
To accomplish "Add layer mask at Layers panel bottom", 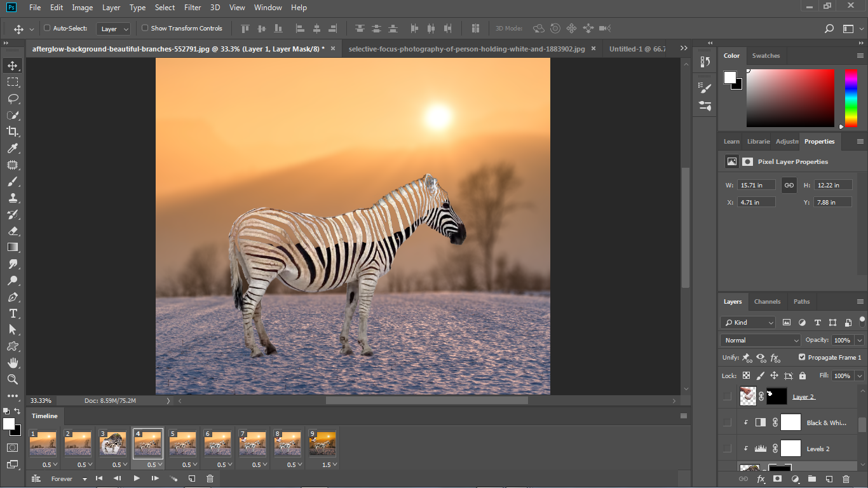I will click(x=777, y=479).
